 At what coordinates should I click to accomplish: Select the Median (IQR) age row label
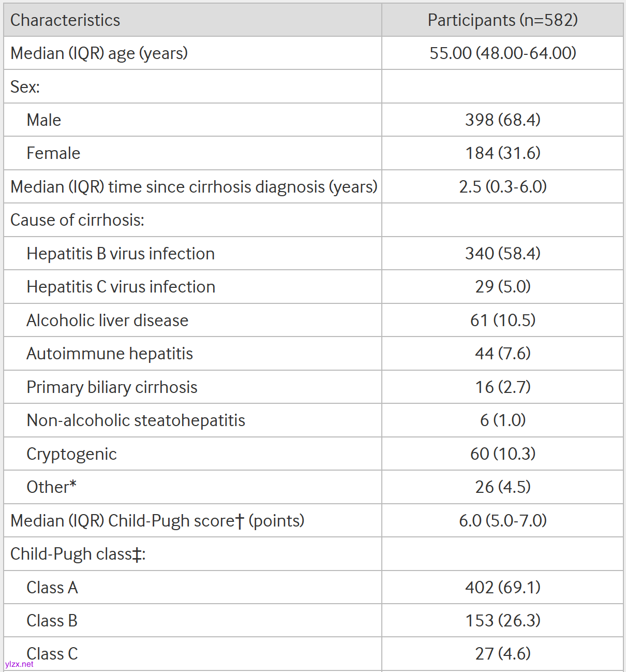(99, 53)
